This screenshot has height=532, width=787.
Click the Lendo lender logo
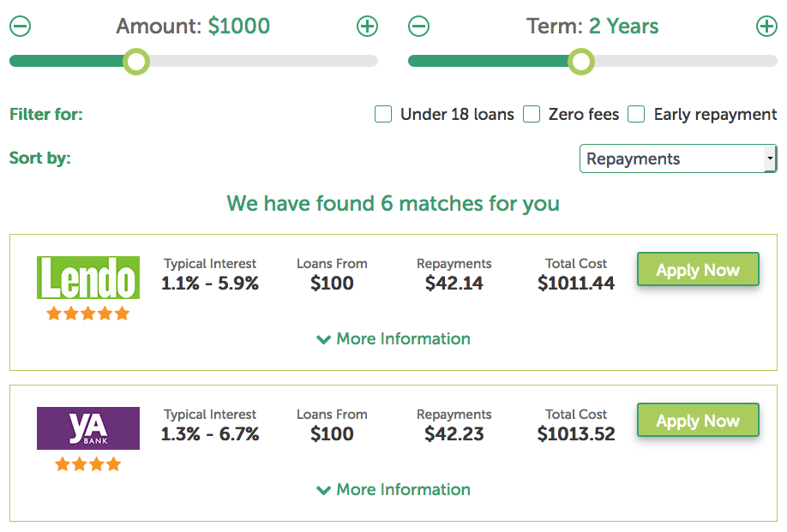87,278
